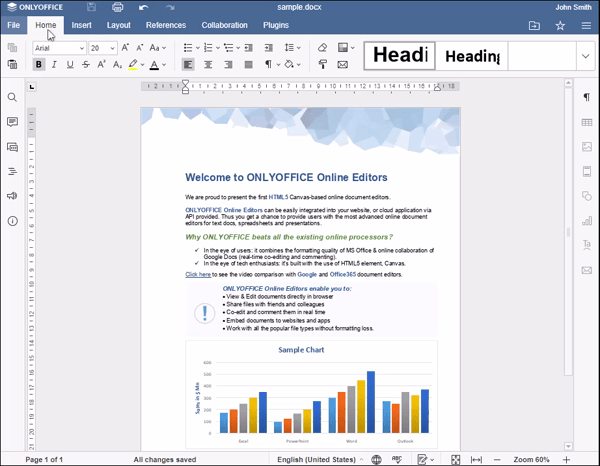Click the Undo arrow icon
This screenshot has width=600, height=466.
click(144, 7)
